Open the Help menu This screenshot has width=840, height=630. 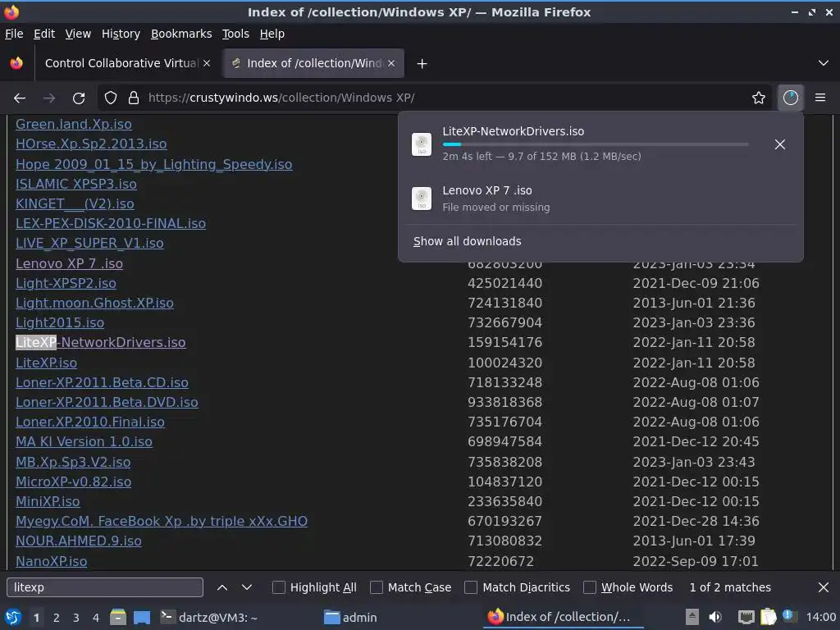tap(272, 34)
